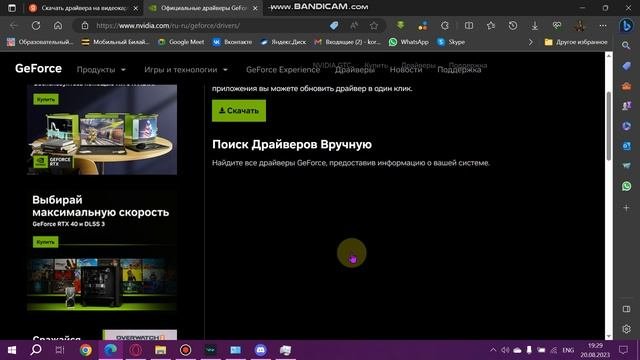
Task: Click the read aloud icon in address bar
Action: click(x=354, y=26)
